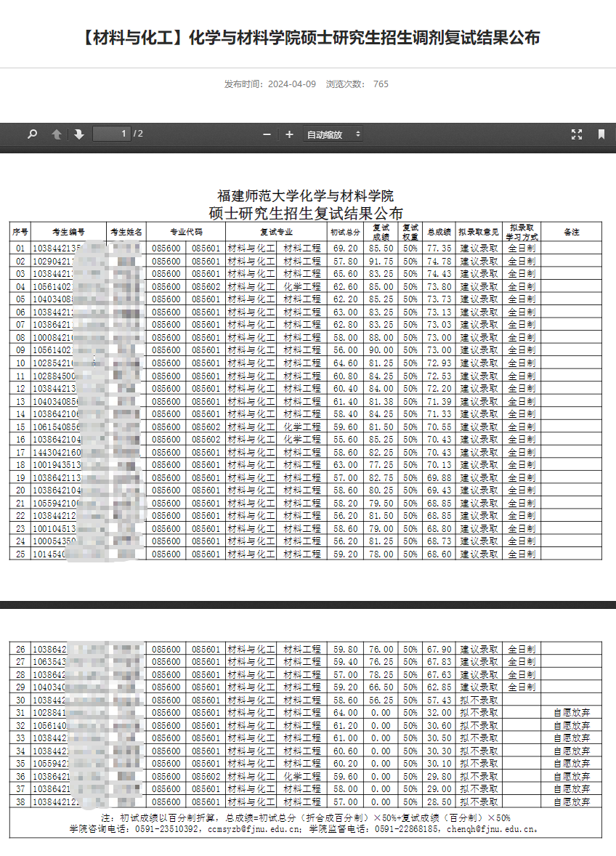Click interview score 91.75 in row 02
The height and width of the screenshot is (856, 616).
pyautogui.click(x=381, y=262)
